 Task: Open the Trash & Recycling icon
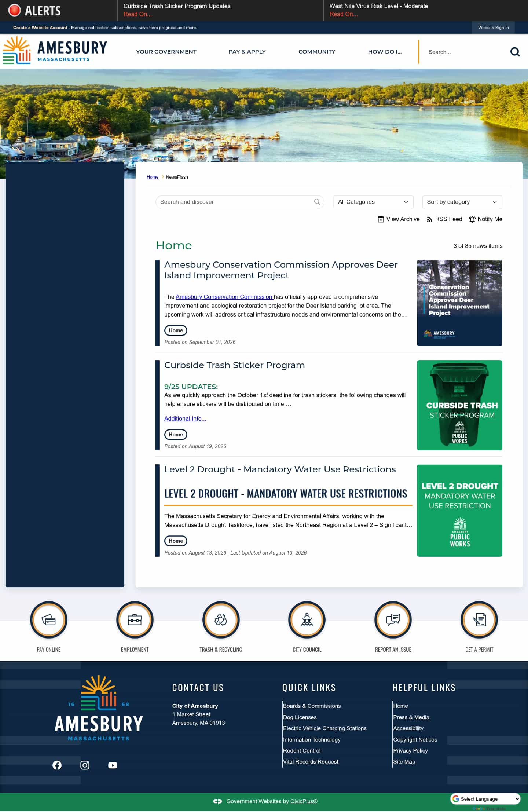[221, 620]
